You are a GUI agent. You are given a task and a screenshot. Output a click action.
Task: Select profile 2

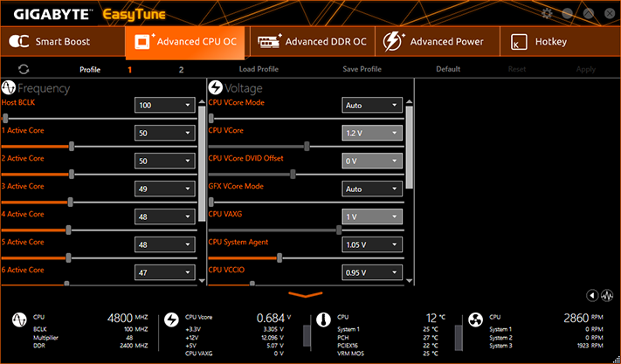coord(181,70)
